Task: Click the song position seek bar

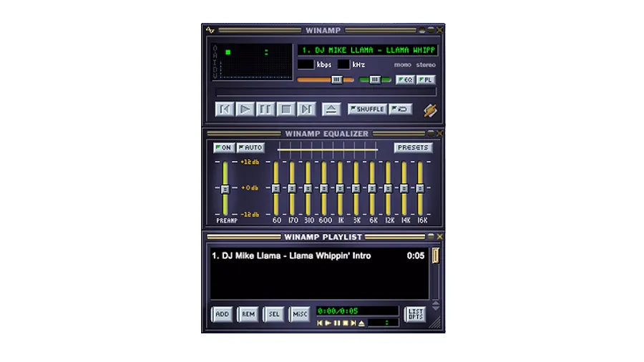Action: coord(326,92)
